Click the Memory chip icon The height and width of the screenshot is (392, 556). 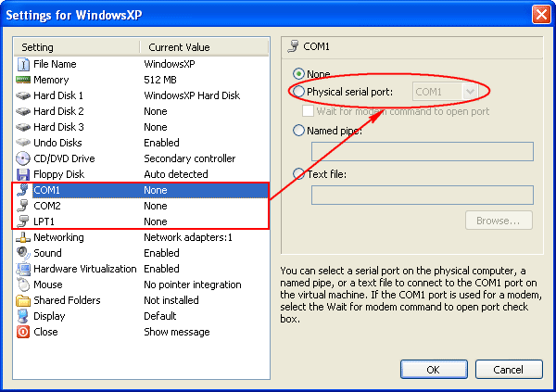[23, 80]
